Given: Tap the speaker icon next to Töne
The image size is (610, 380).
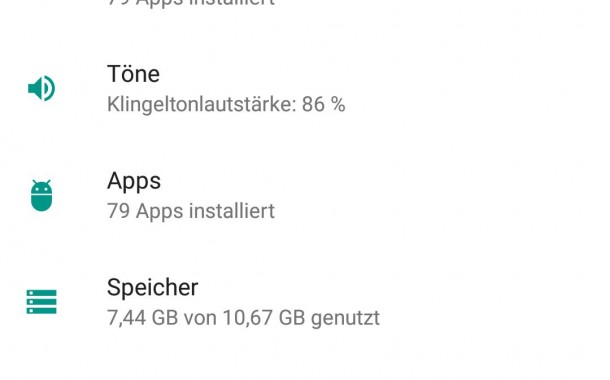Looking at the screenshot, I should click(x=42, y=88).
